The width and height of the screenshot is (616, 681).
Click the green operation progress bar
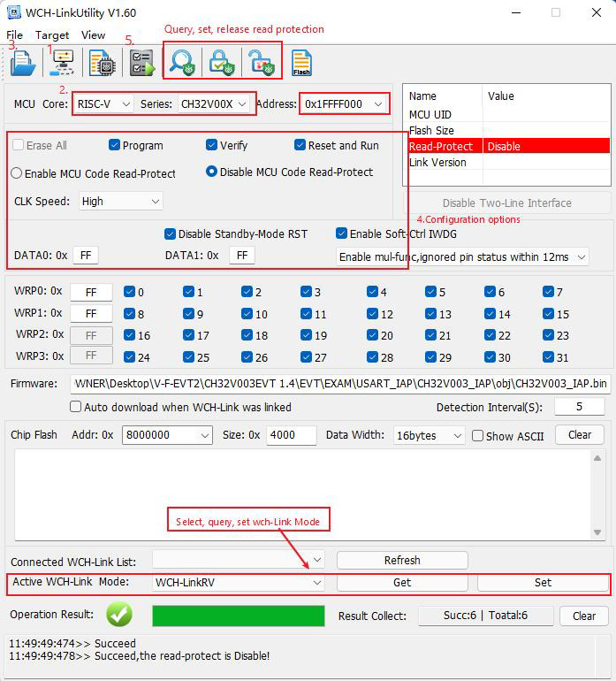pos(239,616)
